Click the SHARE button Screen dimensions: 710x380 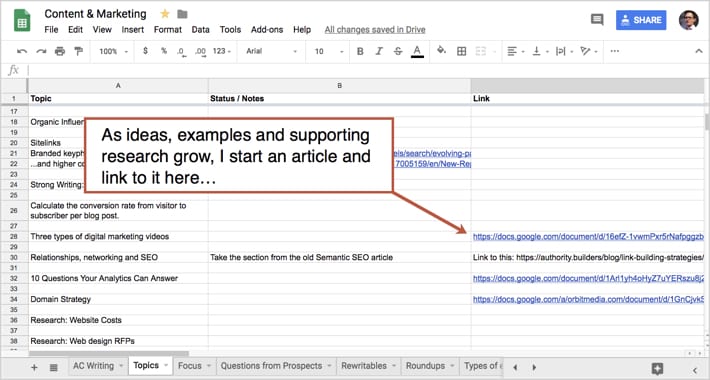click(x=641, y=20)
